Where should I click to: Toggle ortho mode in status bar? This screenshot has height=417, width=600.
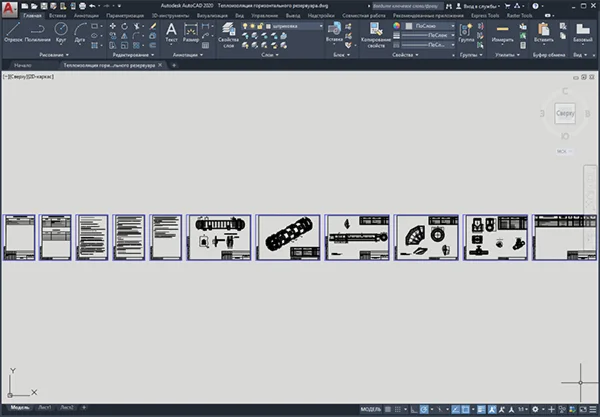[414, 409]
